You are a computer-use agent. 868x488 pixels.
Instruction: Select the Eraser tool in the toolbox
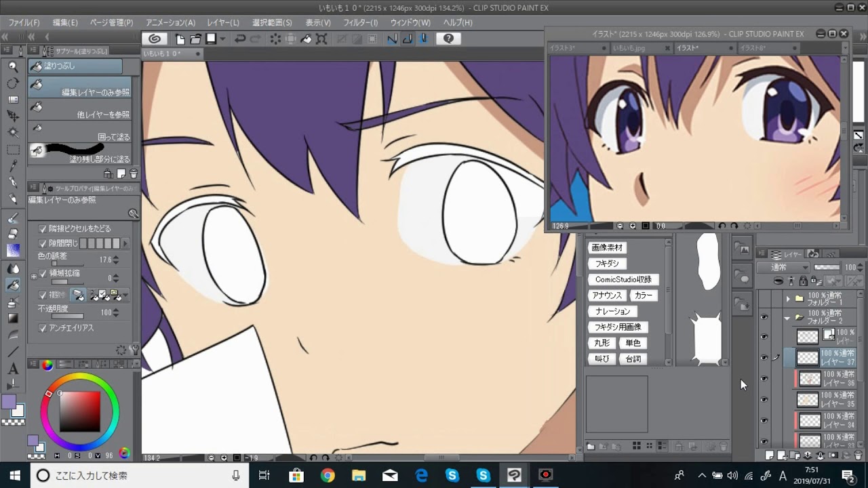tap(13, 234)
